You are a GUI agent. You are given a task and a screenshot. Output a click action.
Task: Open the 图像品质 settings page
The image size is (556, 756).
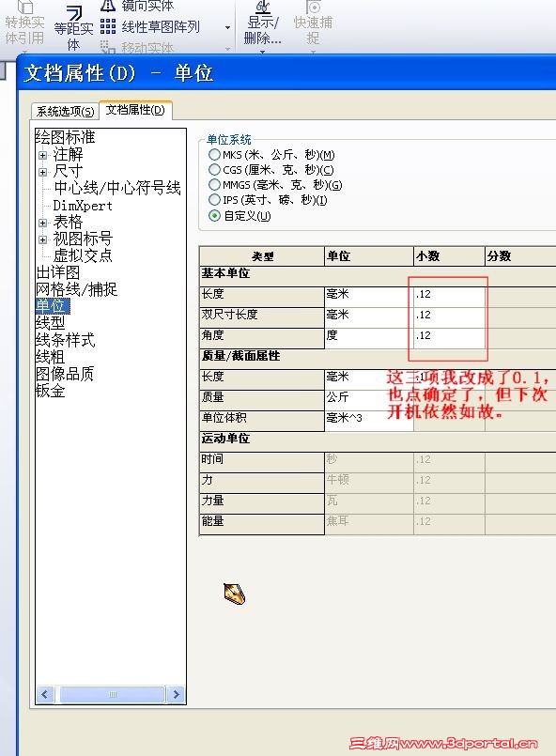tap(65, 374)
